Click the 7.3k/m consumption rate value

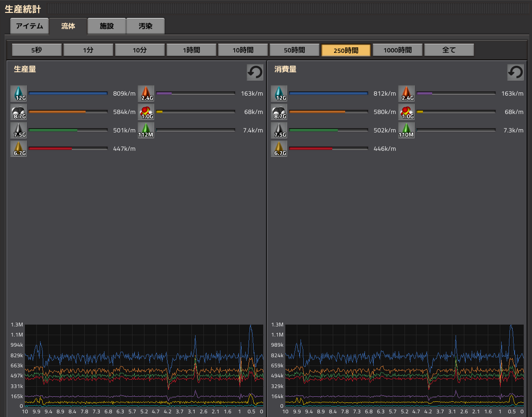point(513,130)
